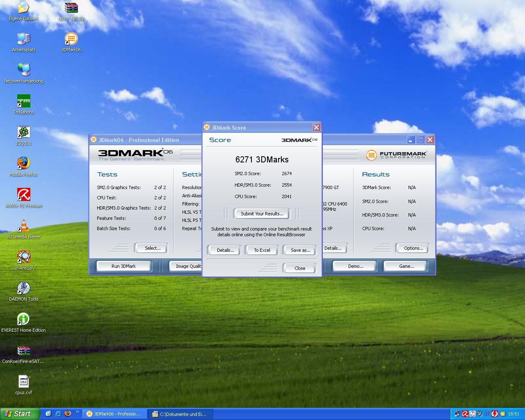Launch the VLC media player shortcut

pos(23,229)
